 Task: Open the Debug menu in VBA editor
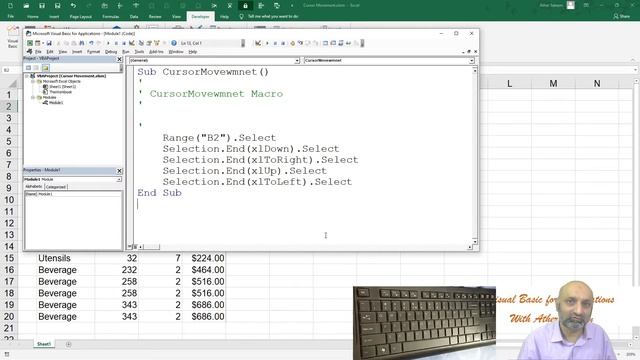tap(111, 52)
